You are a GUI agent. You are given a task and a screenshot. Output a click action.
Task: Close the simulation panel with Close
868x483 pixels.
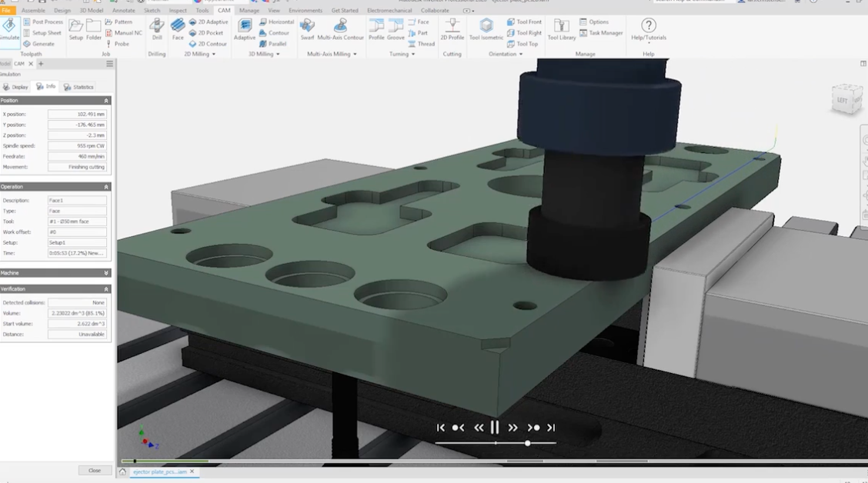[95, 470]
